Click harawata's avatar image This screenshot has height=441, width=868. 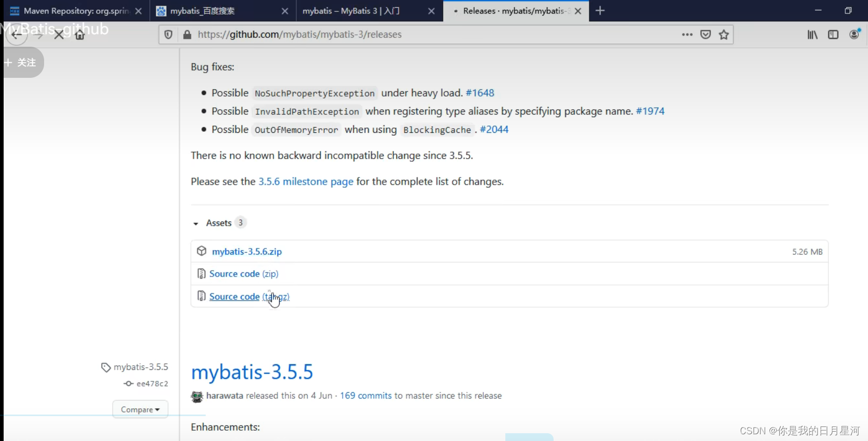click(197, 396)
